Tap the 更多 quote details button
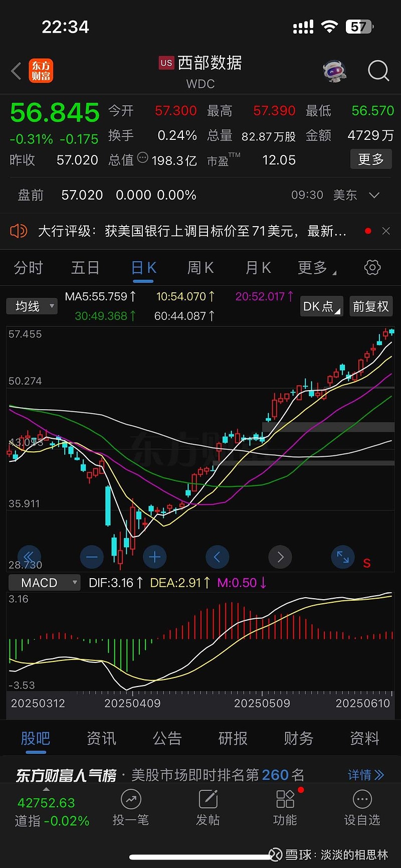The width and height of the screenshot is (401, 868). (371, 159)
